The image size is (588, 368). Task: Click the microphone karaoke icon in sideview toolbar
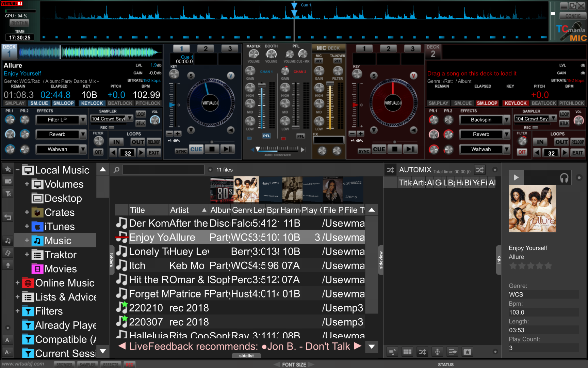point(438,352)
